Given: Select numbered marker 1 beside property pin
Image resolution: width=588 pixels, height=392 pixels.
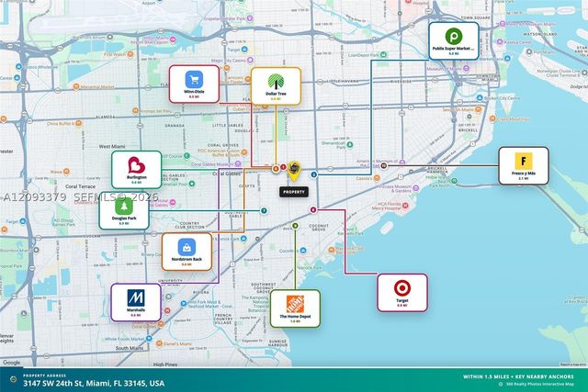Looking at the screenshot, I should tap(284, 167).
